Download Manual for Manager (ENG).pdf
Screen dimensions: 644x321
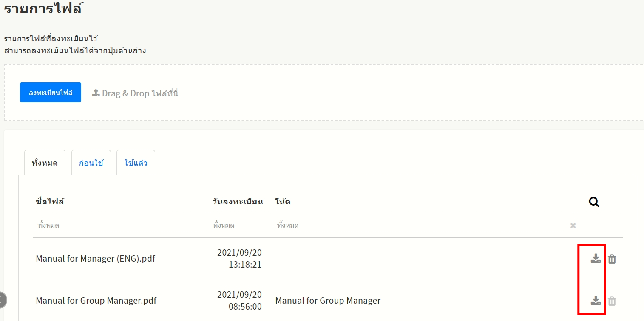click(596, 259)
